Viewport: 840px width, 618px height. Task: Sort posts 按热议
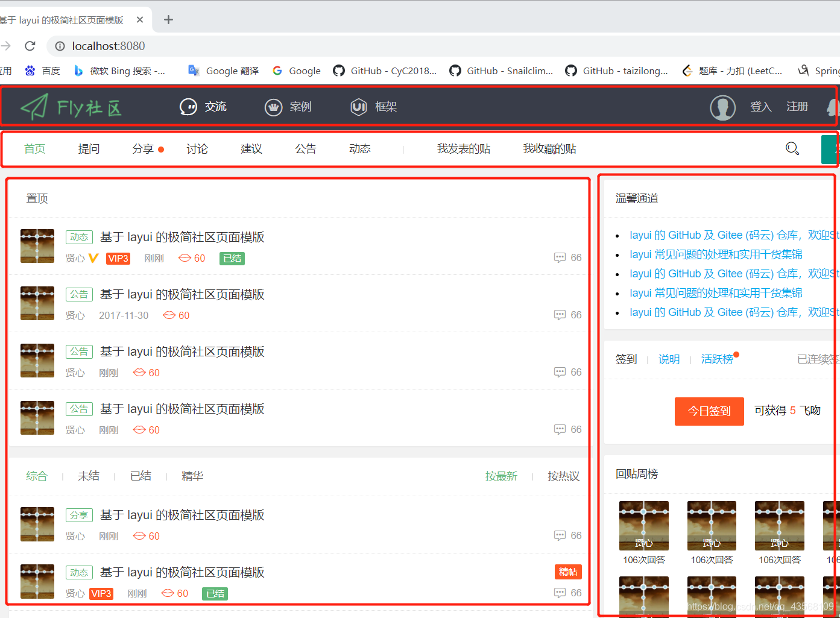click(564, 476)
